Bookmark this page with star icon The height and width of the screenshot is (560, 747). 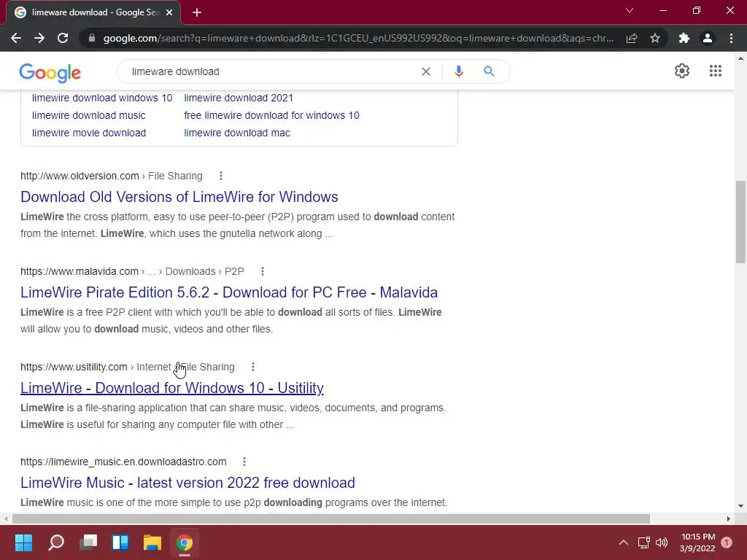pos(655,38)
